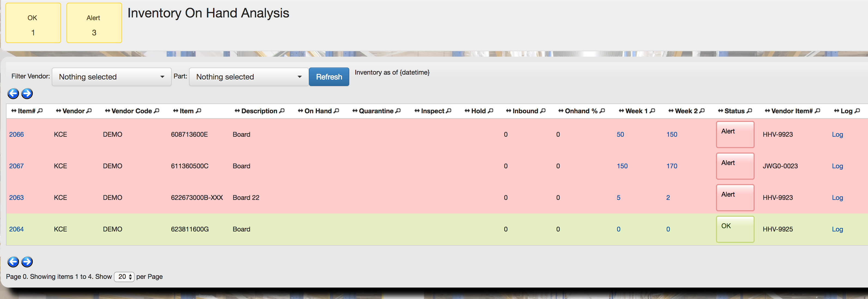Click the OK summary tile showing 1
The image size is (868, 299).
click(33, 23)
